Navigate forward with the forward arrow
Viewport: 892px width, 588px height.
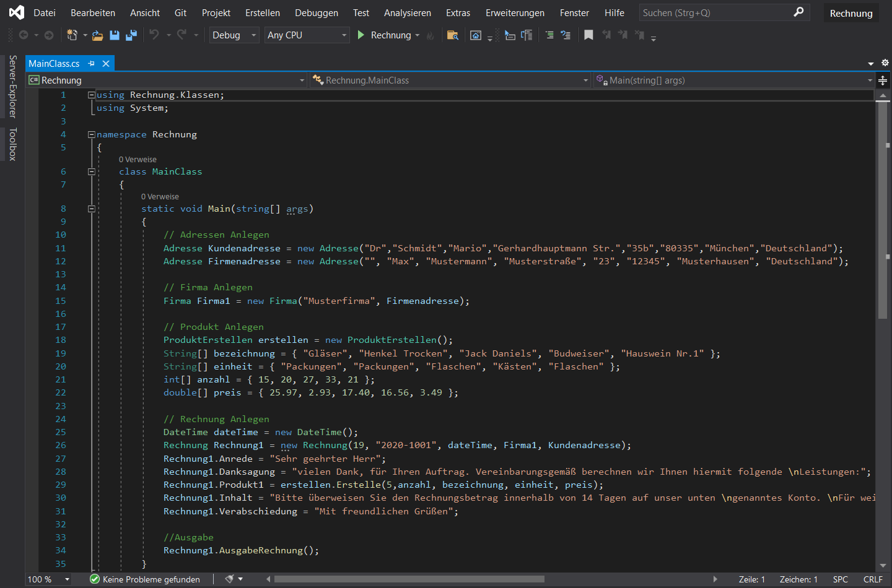49,35
